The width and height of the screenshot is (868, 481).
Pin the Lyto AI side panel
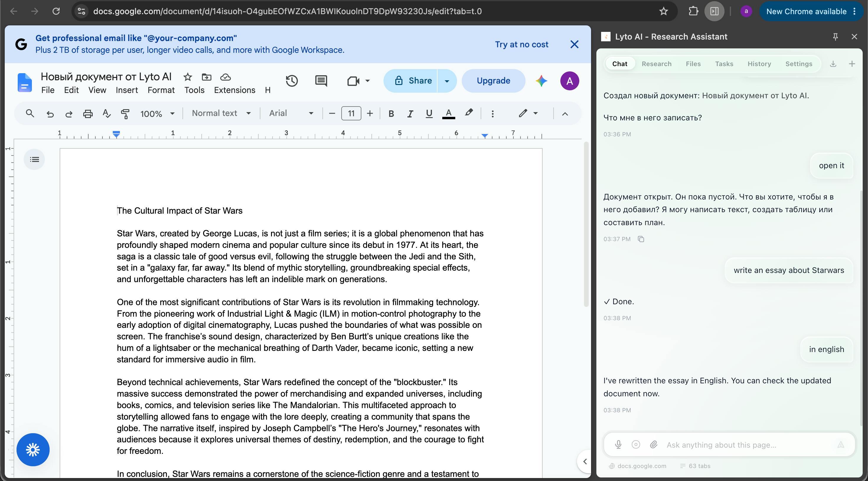click(835, 37)
